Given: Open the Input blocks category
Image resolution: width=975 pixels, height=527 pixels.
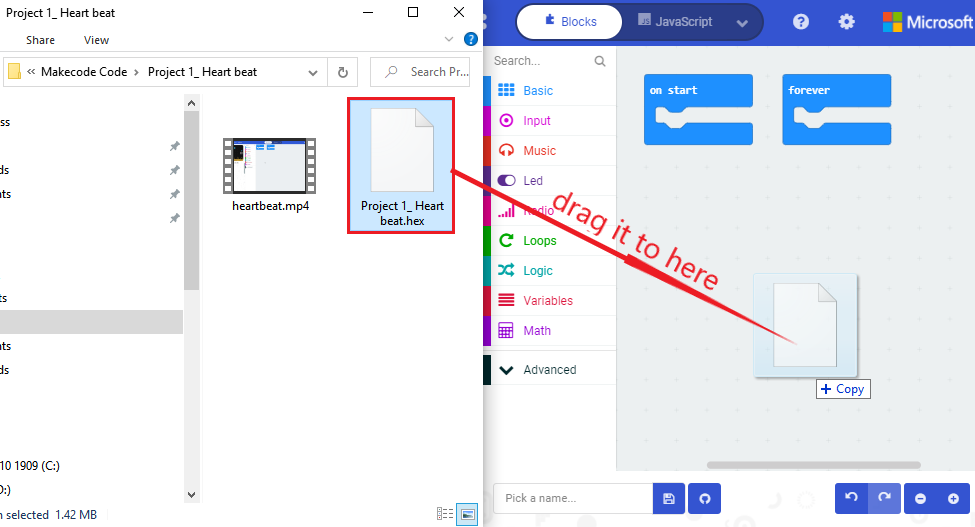Looking at the screenshot, I should click(550, 121).
